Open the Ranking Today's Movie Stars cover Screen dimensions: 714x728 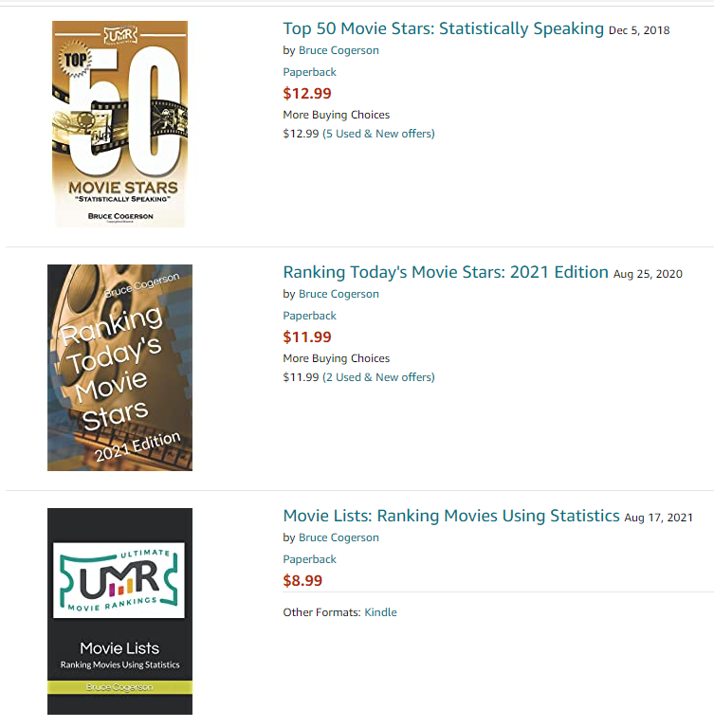[x=119, y=368]
